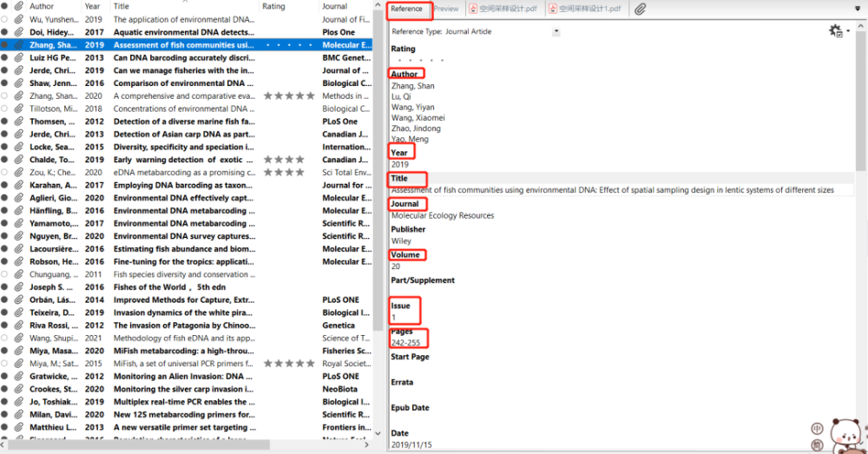Screen dimensions: 868x454
Task: Sort by the Rating column header
Action: click(273, 6)
